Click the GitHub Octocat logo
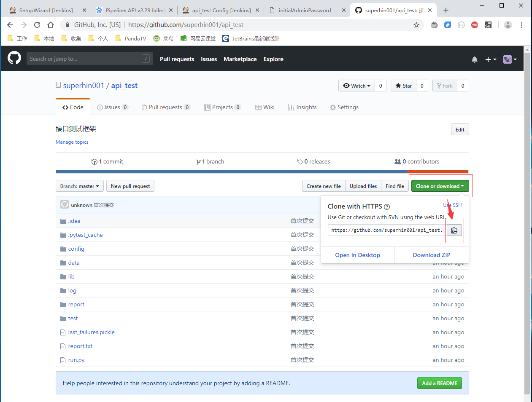 pos(14,58)
